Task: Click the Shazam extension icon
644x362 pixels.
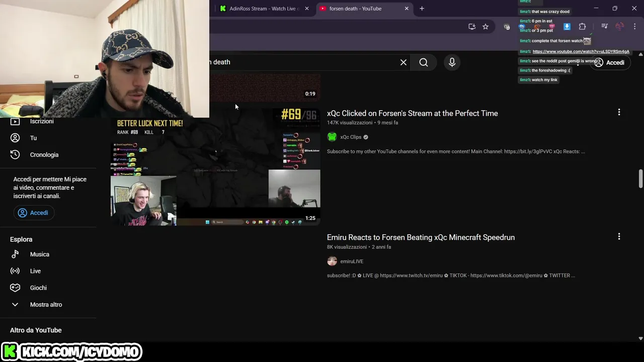Action: point(522,27)
